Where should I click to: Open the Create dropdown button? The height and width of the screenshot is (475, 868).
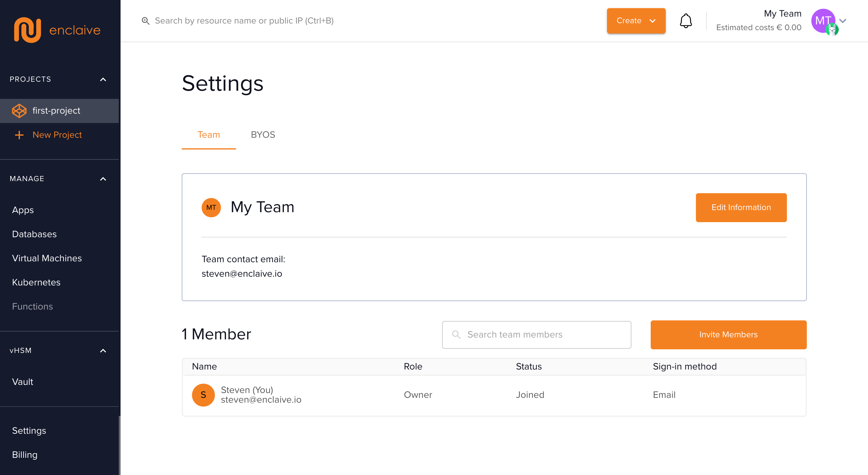point(636,21)
